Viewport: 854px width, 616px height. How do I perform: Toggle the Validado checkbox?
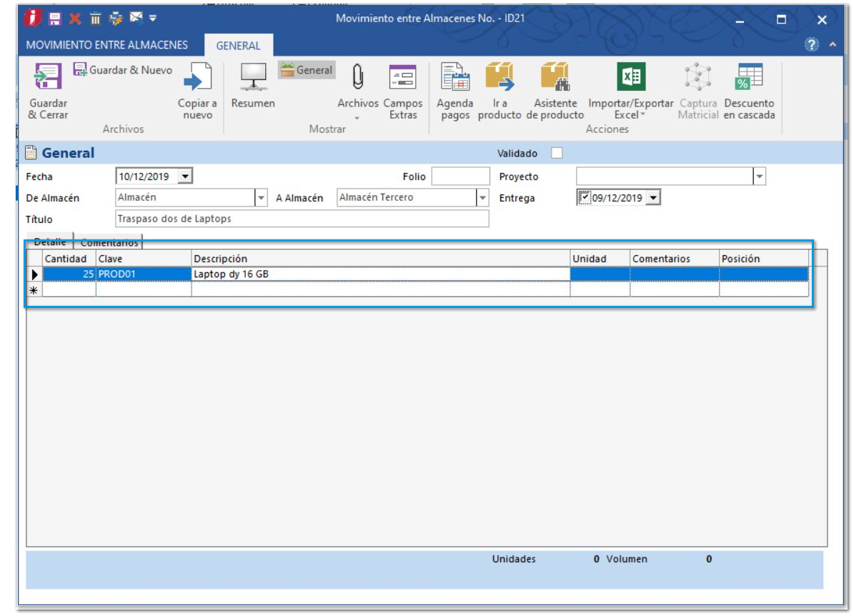click(557, 153)
